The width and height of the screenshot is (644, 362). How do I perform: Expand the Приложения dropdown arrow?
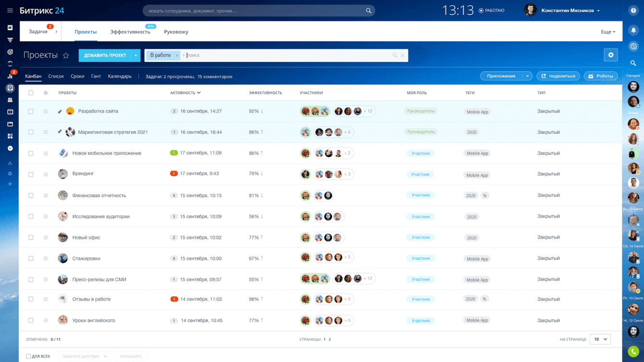[x=527, y=76]
